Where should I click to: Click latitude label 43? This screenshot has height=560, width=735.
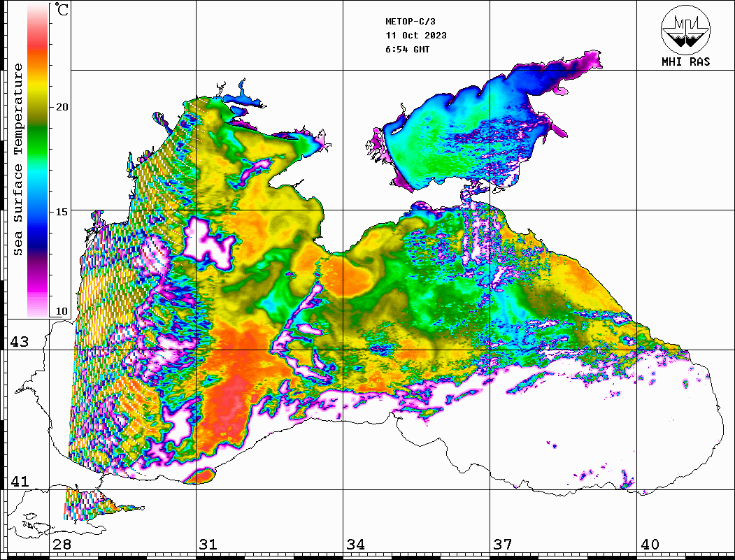pos(19,342)
